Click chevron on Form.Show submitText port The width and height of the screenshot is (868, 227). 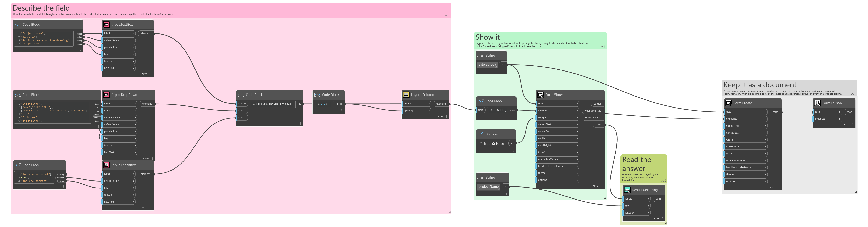point(577,124)
